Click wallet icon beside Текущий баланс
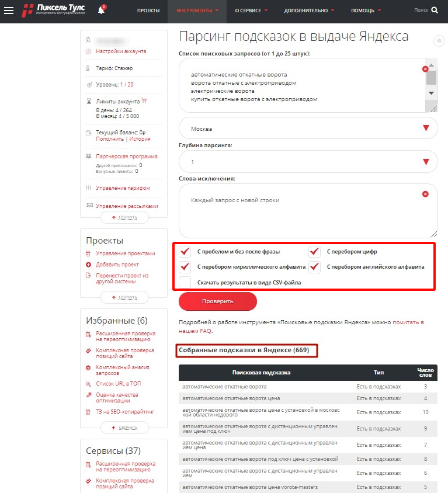 point(89,133)
